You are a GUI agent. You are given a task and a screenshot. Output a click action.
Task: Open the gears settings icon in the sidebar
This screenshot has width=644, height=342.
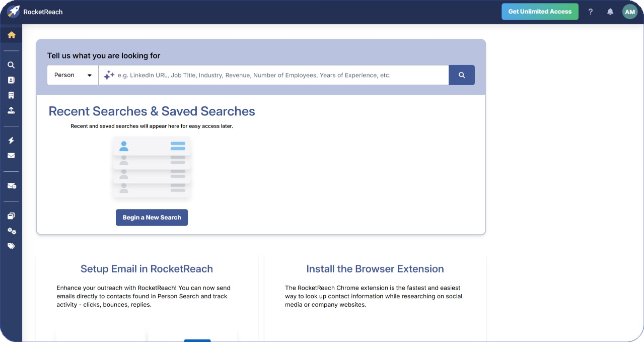(11, 231)
